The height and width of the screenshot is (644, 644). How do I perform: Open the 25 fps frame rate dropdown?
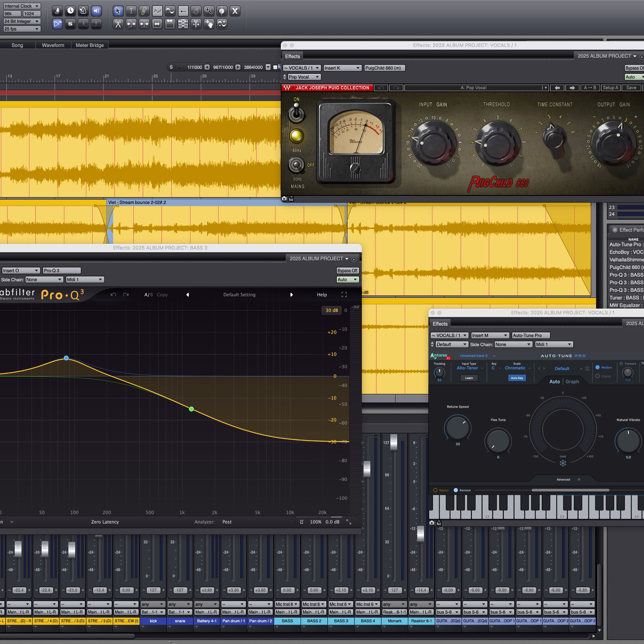click(x=22, y=29)
